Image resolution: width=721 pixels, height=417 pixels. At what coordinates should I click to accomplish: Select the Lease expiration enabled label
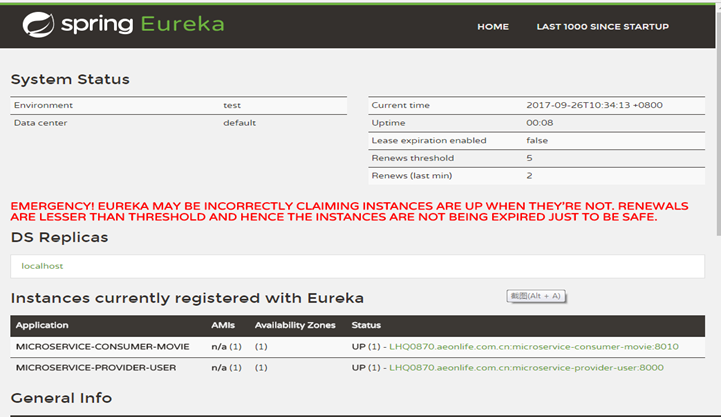[x=429, y=140]
